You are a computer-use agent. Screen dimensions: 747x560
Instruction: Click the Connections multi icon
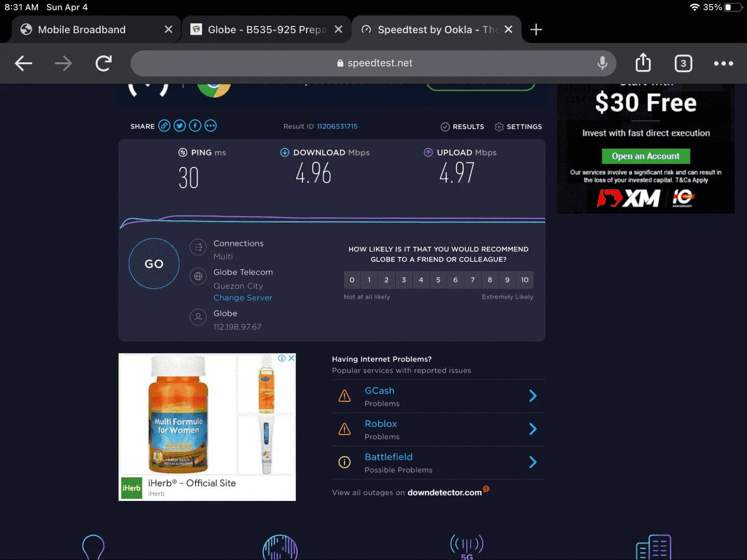[x=198, y=247]
